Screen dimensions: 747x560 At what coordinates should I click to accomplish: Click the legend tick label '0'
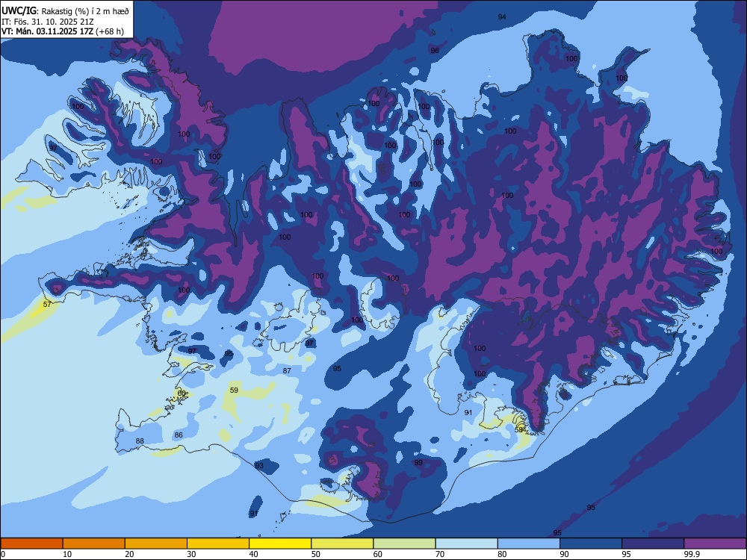click(x=3, y=554)
